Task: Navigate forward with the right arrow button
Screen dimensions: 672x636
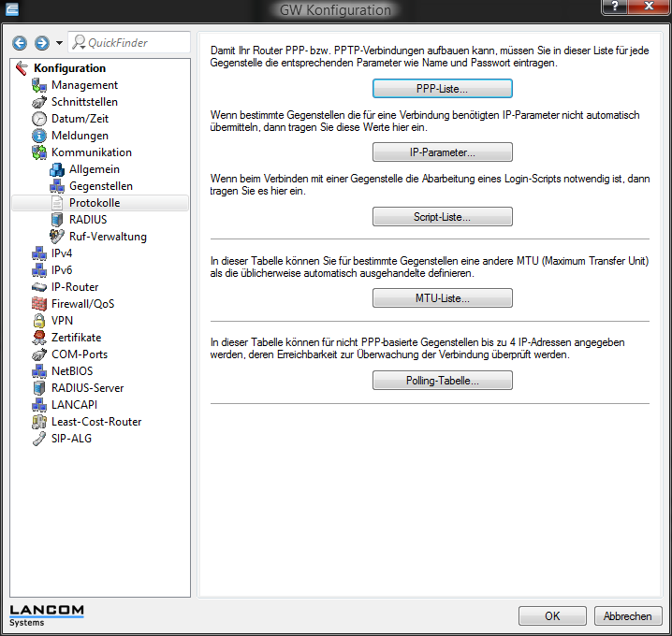Action: (41, 43)
